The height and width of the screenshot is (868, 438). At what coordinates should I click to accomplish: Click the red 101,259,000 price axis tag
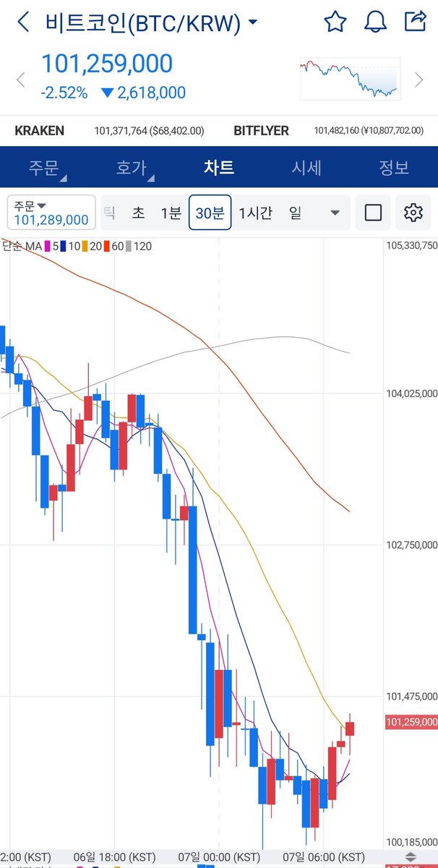pyautogui.click(x=411, y=722)
